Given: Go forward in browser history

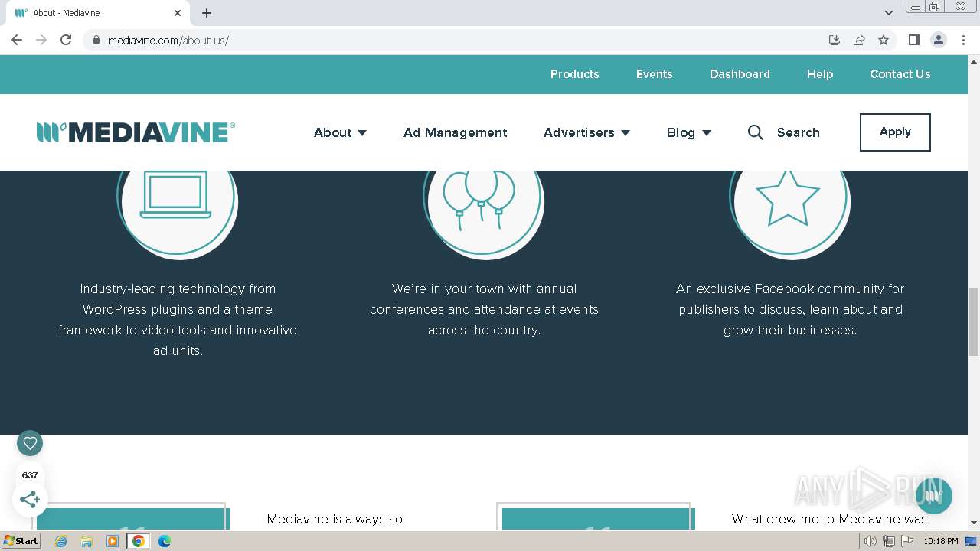Looking at the screenshot, I should click(41, 40).
